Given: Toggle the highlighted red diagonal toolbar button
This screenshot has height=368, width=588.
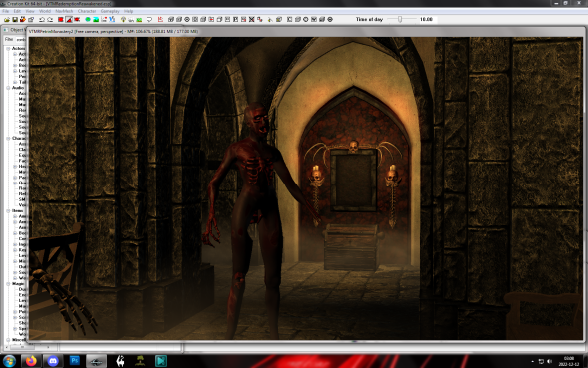Looking at the screenshot, I should click(x=69, y=20).
